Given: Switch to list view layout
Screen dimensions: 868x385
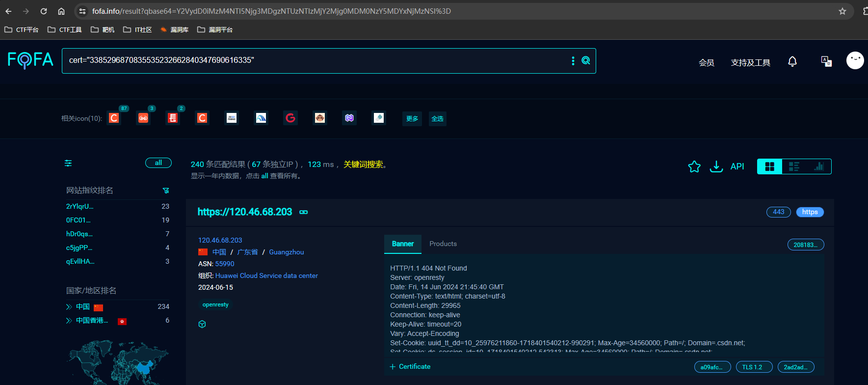Looking at the screenshot, I should (x=794, y=166).
